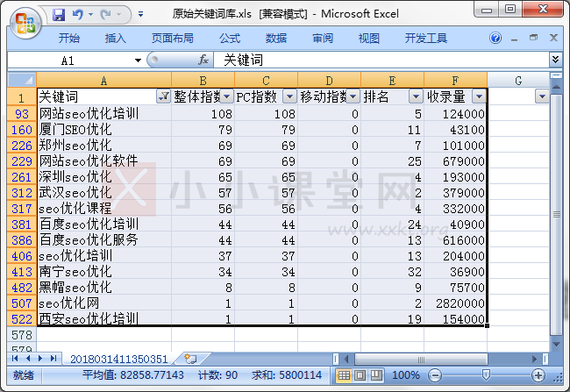Open the Undo history dropdown arrow
The image size is (570, 392).
pos(91,15)
